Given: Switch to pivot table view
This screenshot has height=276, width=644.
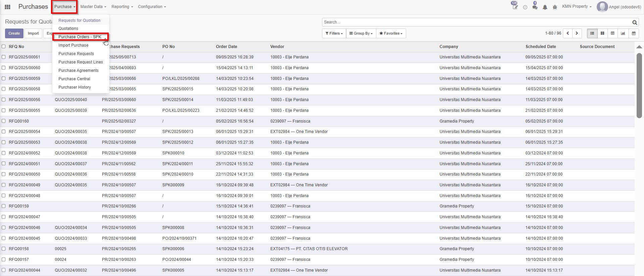Looking at the screenshot, I should coord(613,33).
